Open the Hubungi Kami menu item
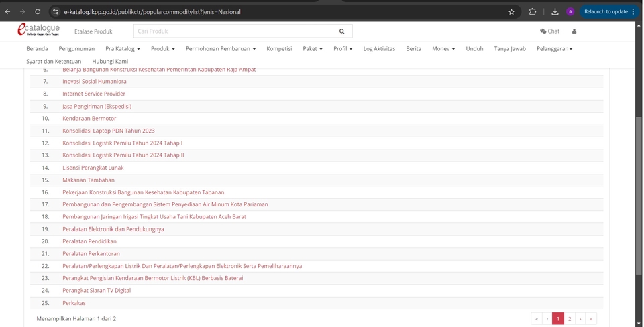This screenshot has width=644, height=327. pyautogui.click(x=110, y=61)
